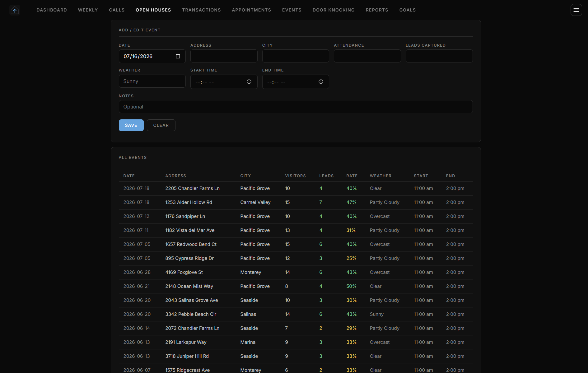This screenshot has height=373, width=588.
Task: Select the 1657 Redwood Bend Ct row
Action: pyautogui.click(x=296, y=244)
